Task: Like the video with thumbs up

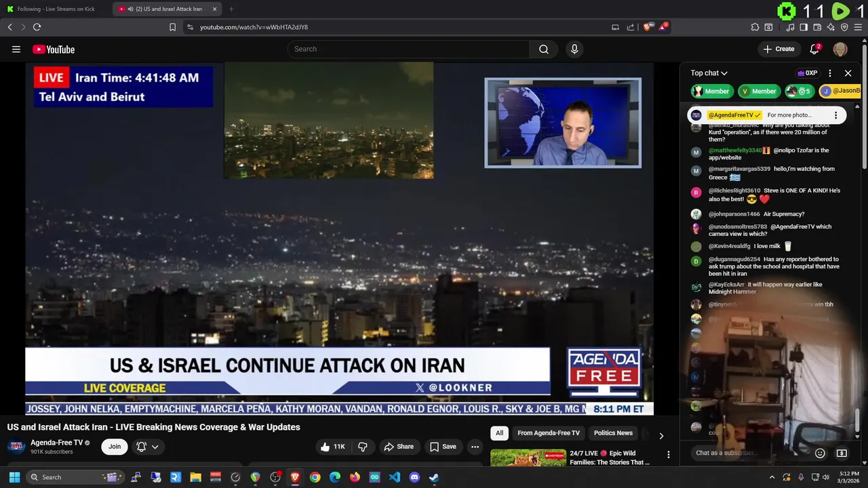Action: coord(332,447)
